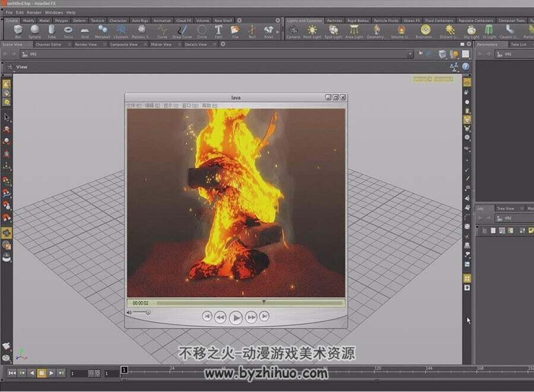Add an Area Light from the shelf
Image resolution: width=534 pixels, height=392 pixels.
(354, 31)
